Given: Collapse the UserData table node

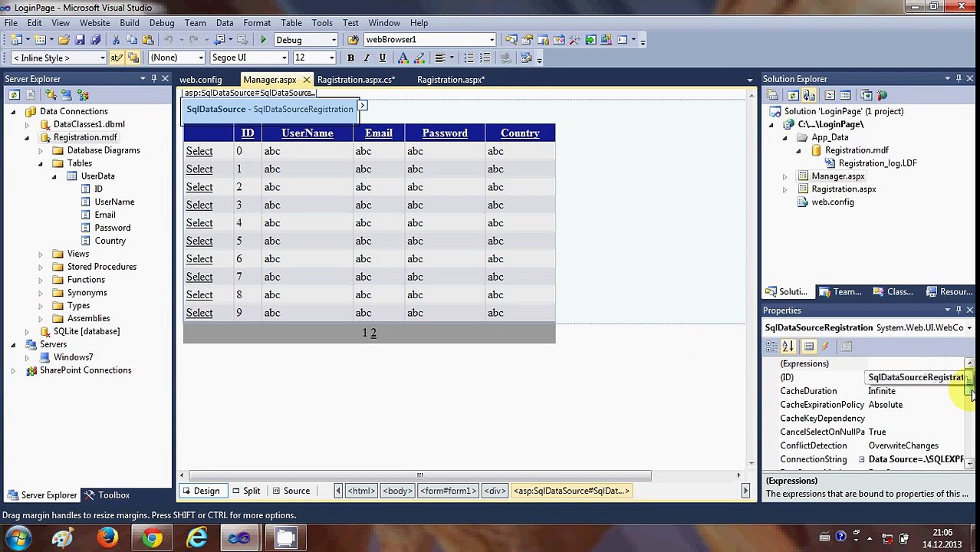Looking at the screenshot, I should (x=54, y=176).
